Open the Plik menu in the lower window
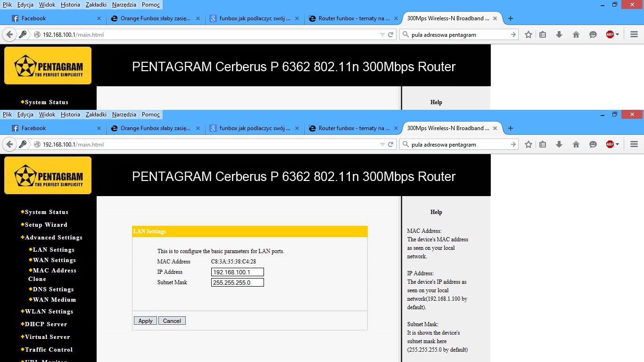Image resolution: width=644 pixels, height=362 pixels. [x=7, y=115]
